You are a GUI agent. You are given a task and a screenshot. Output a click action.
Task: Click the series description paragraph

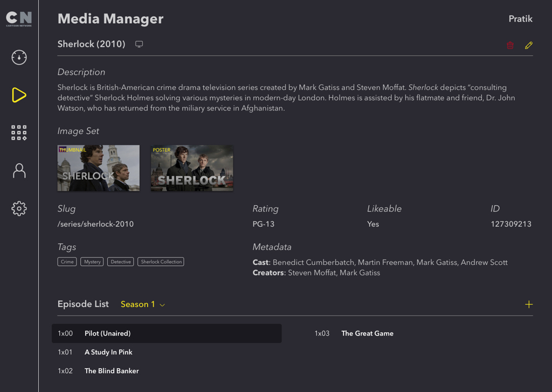point(286,98)
